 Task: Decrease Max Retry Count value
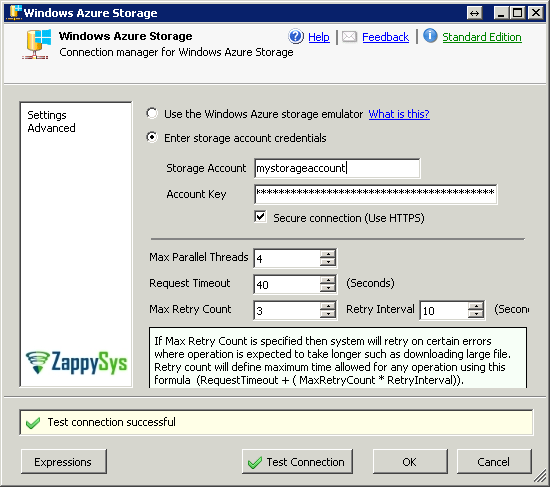tap(328, 314)
